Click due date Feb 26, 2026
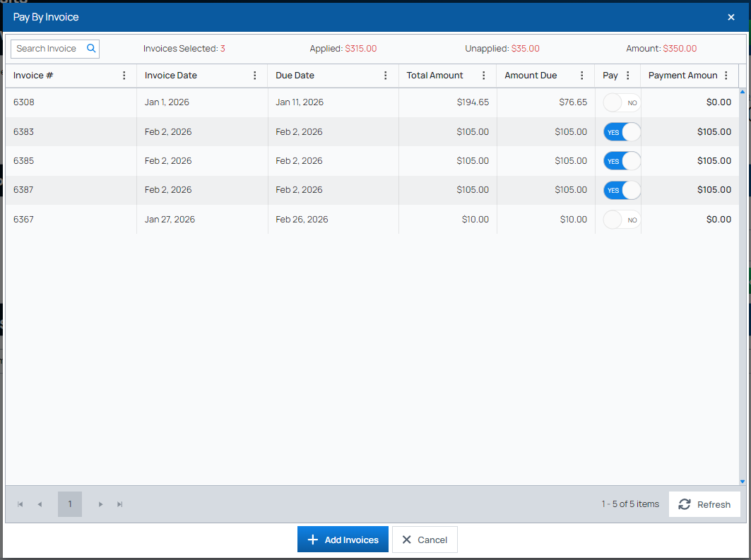751x560 pixels. coord(302,219)
